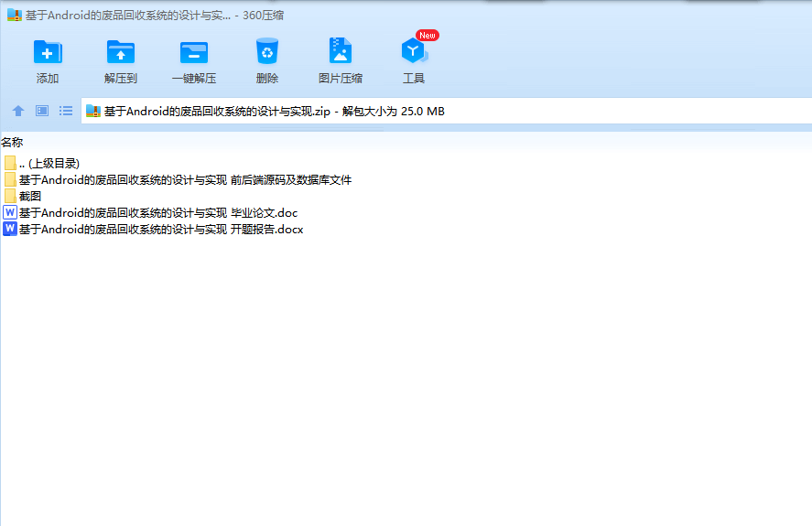Go up one level with the blue arrow

[x=18, y=111]
